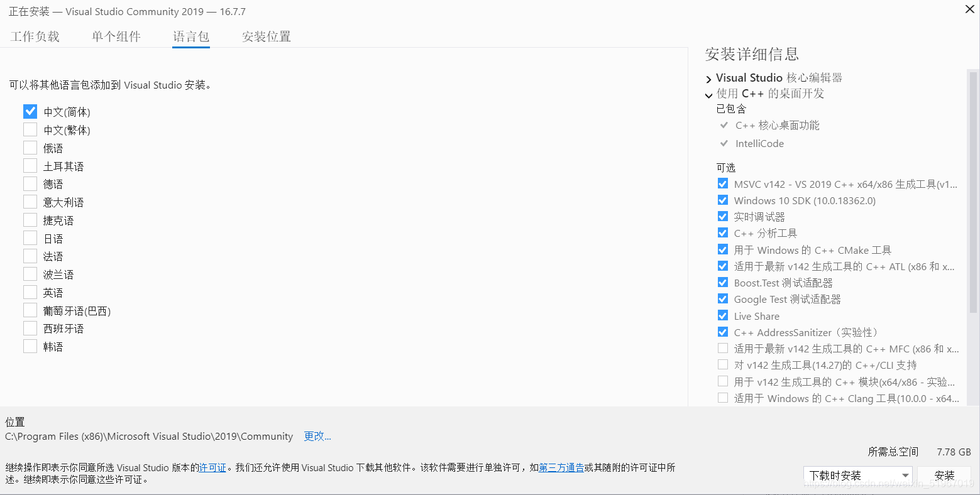Screen dimensions: 980x495
Task: Uncheck MSVC v142 生成工具 component
Action: [723, 183]
